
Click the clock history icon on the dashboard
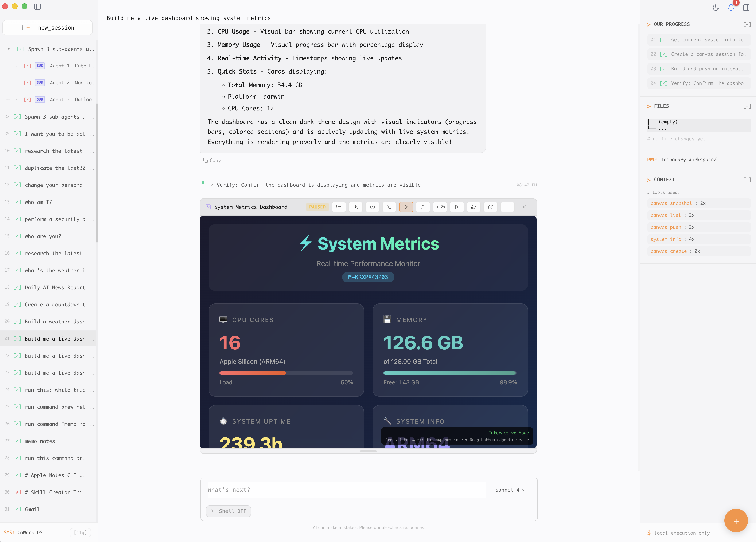373,207
